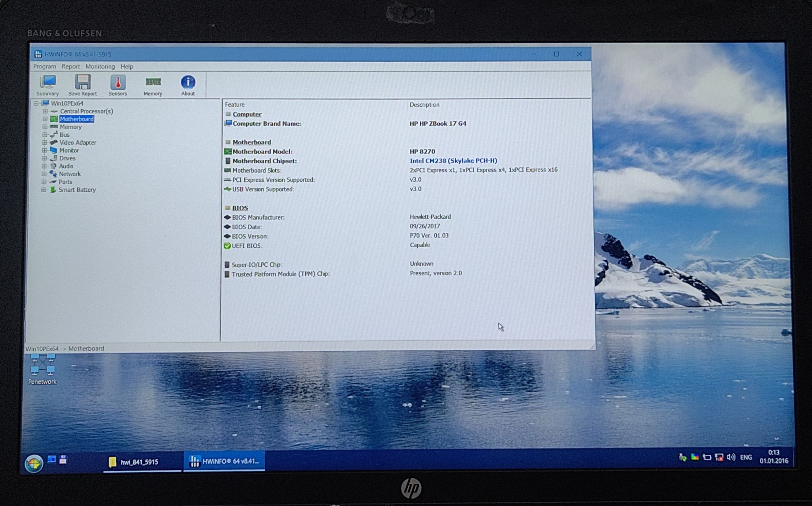Select the Ports node icon in the tree
The height and width of the screenshot is (506, 812).
pyautogui.click(x=53, y=182)
